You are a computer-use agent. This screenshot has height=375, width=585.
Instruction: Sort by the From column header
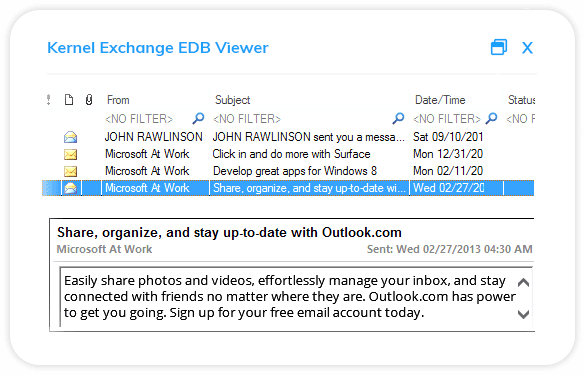[118, 100]
